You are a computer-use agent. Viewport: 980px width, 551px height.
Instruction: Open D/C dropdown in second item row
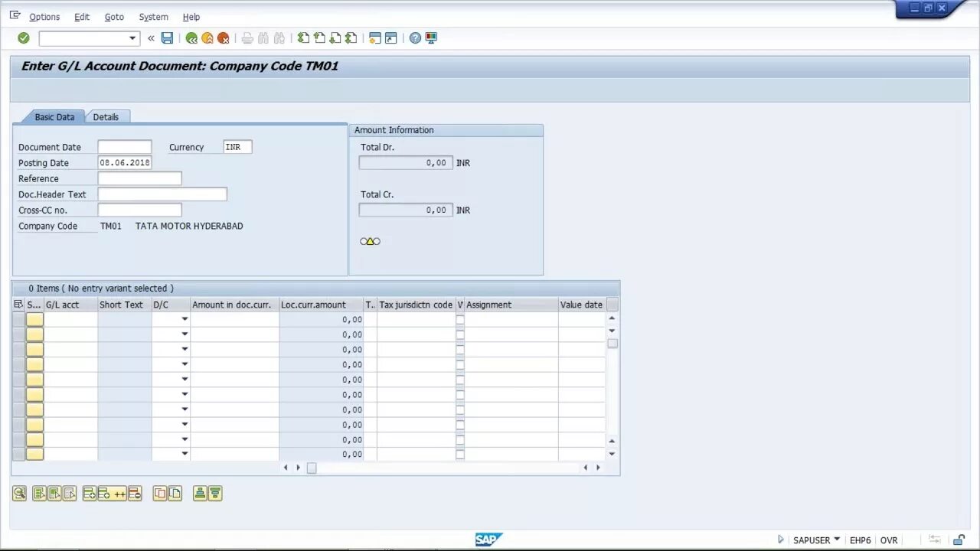click(185, 334)
